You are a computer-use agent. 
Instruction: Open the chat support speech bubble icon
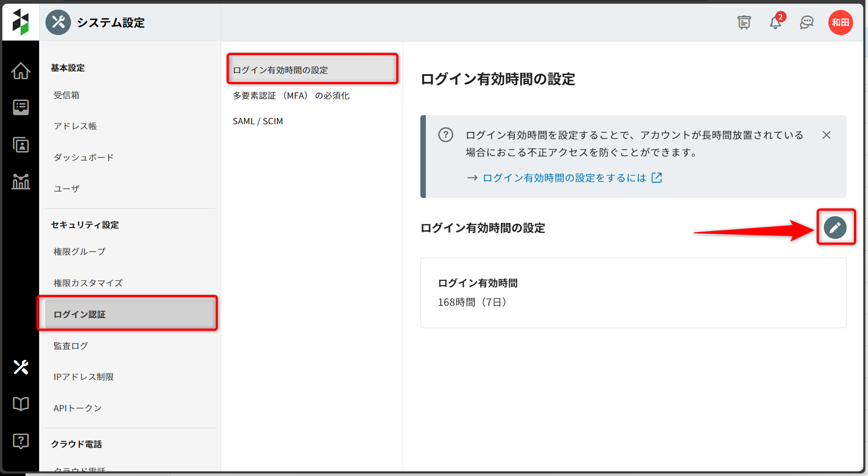click(807, 22)
